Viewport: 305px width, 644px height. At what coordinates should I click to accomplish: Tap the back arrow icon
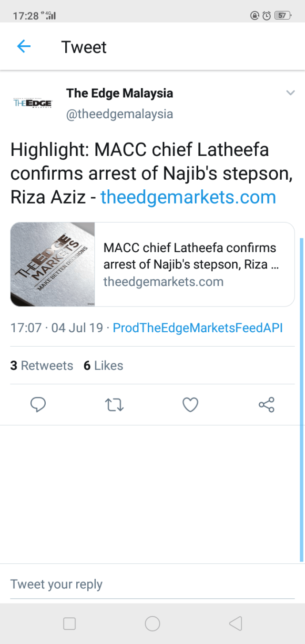coord(24,46)
